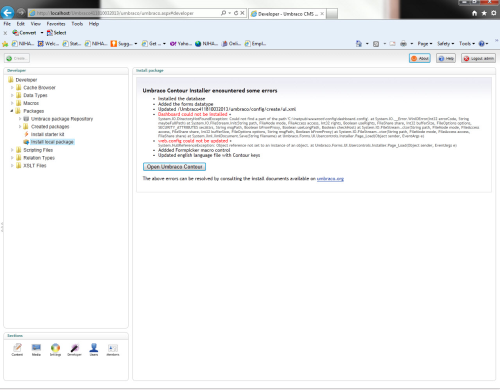Viewport: 500px width, 390px height.
Task: Open the Members section icon
Action: click(113, 348)
